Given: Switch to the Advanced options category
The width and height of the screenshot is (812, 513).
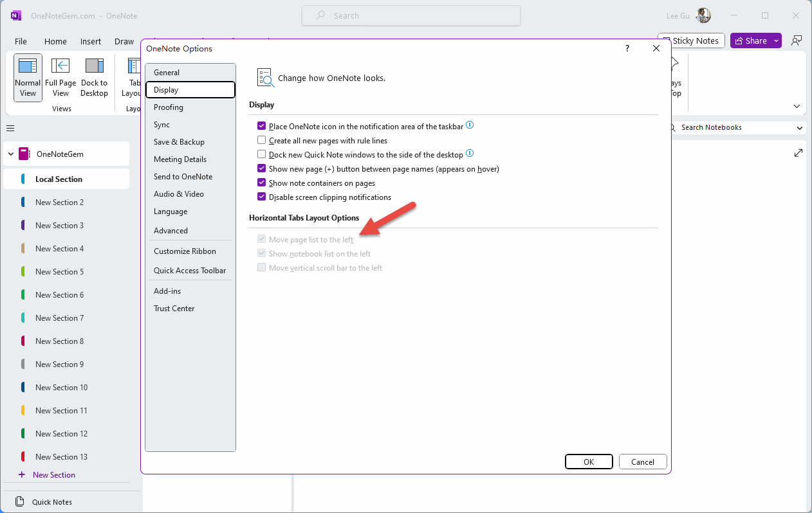Looking at the screenshot, I should (171, 230).
